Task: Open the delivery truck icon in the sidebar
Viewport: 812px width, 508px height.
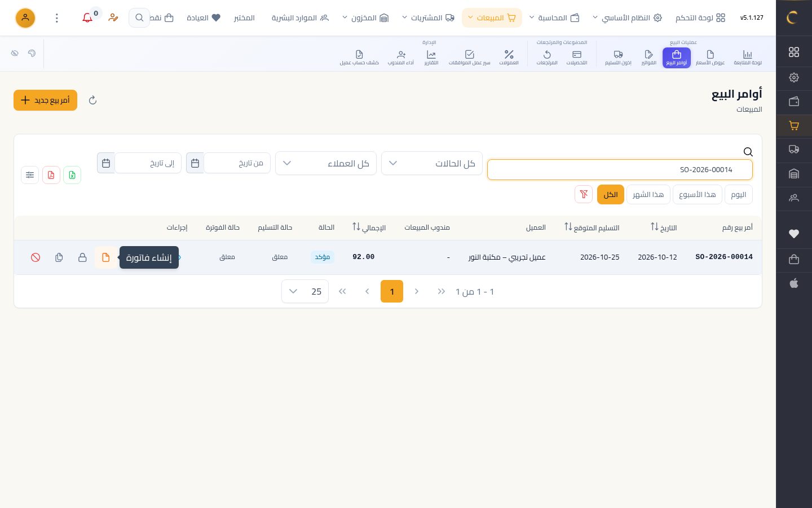Action: coord(794,150)
